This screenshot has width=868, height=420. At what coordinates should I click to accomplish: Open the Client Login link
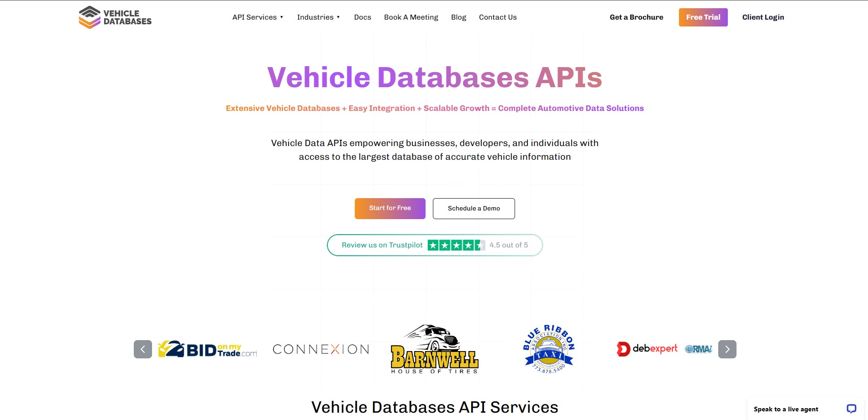[x=763, y=17]
